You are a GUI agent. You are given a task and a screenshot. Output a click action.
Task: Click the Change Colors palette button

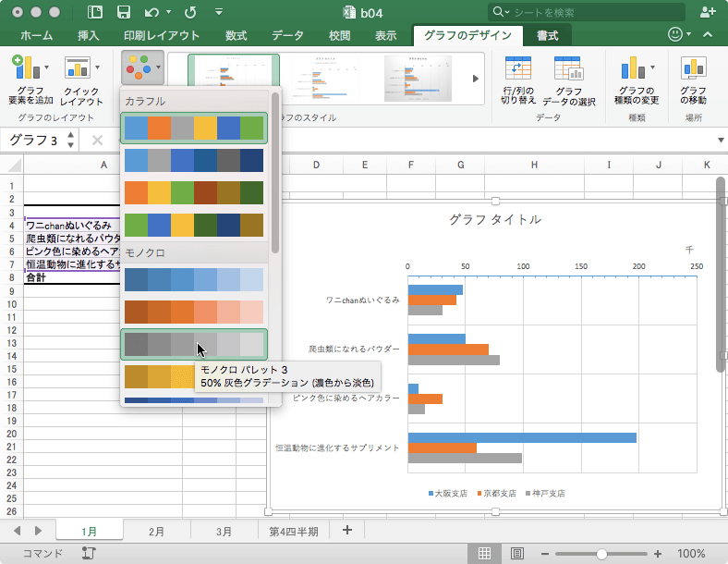[142, 67]
